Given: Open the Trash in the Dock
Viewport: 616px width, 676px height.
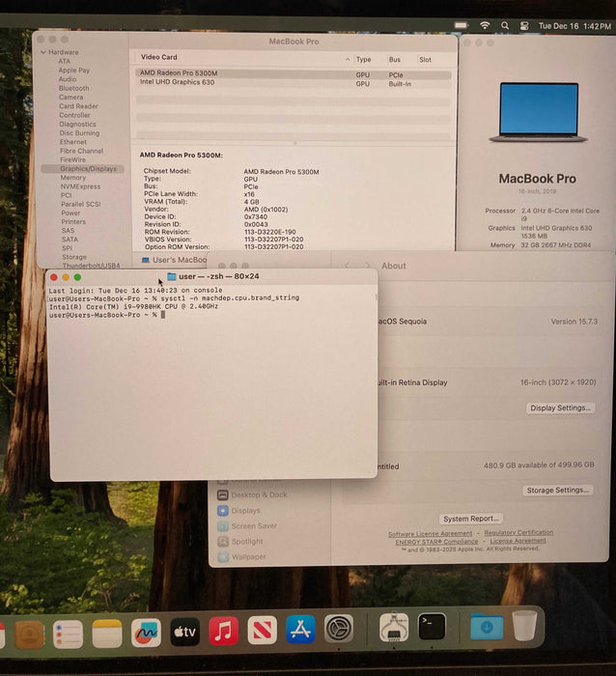Looking at the screenshot, I should pos(524,626).
